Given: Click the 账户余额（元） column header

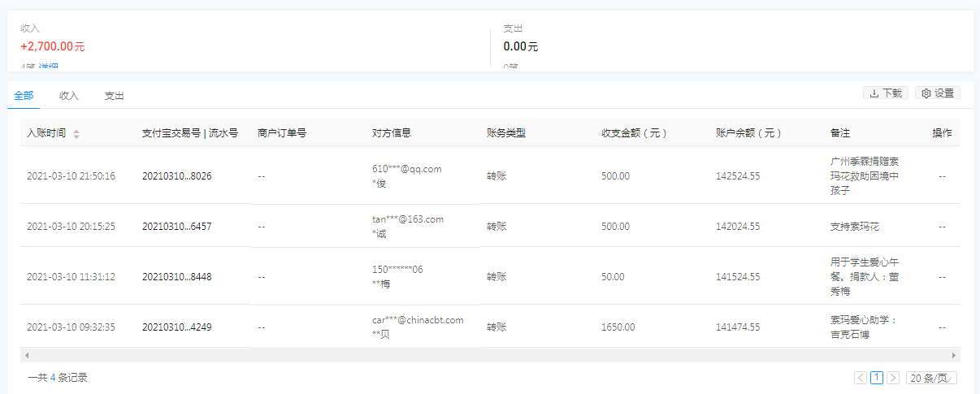Looking at the screenshot, I should [x=748, y=133].
